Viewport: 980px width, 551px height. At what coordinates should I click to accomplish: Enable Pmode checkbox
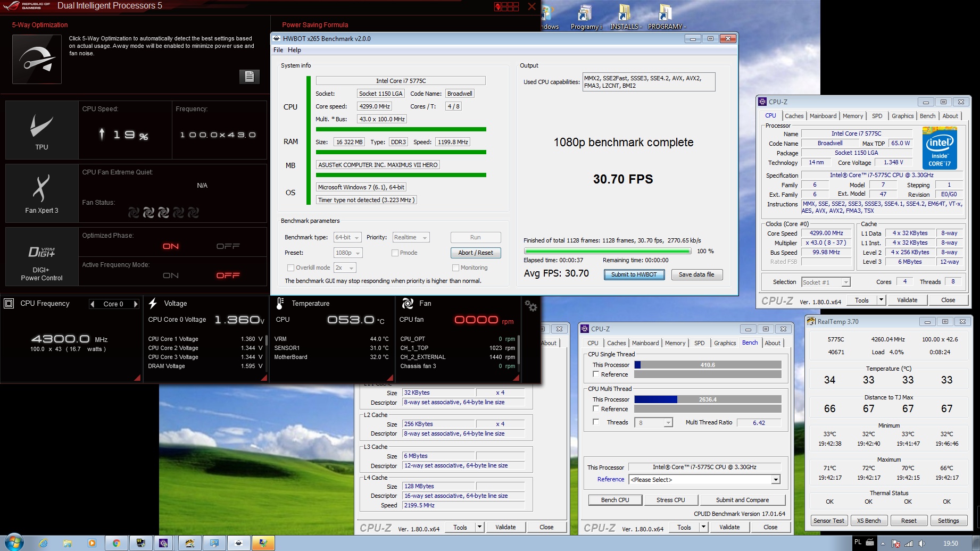tap(395, 253)
